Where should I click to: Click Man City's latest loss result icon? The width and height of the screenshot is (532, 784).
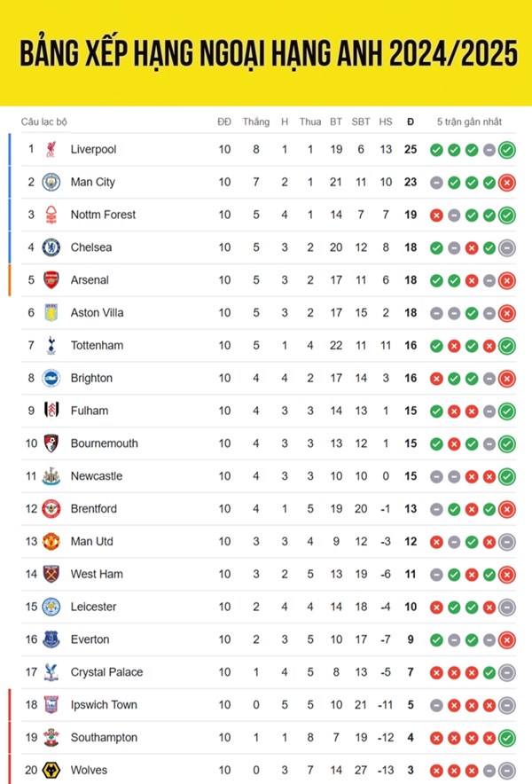[506, 183]
